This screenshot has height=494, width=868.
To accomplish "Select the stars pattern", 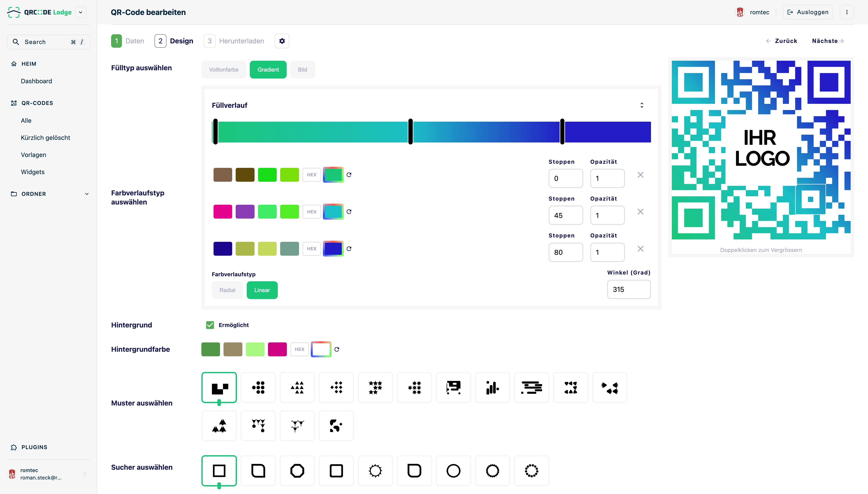I will tap(375, 388).
